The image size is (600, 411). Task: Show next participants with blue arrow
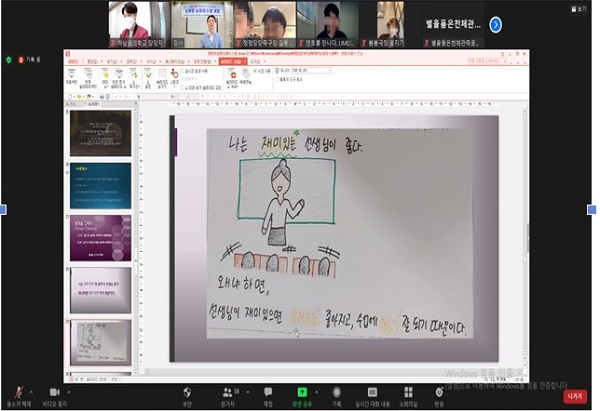coord(496,25)
